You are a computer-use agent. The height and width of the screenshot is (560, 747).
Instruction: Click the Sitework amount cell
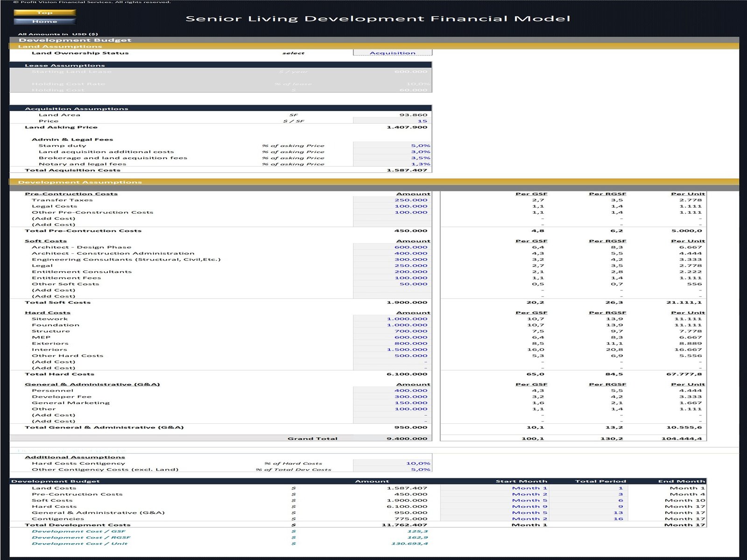(392, 319)
